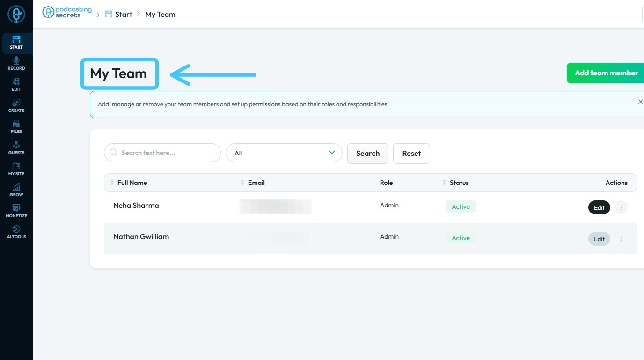644x360 pixels.
Task: Click the Admin role for Nathan Gwilliam
Action: (x=389, y=236)
